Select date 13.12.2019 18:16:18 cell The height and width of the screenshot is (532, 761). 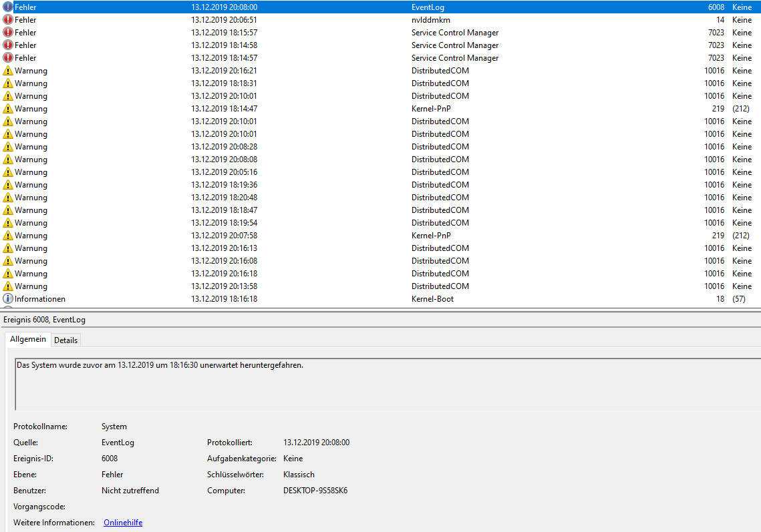pyautogui.click(x=224, y=299)
